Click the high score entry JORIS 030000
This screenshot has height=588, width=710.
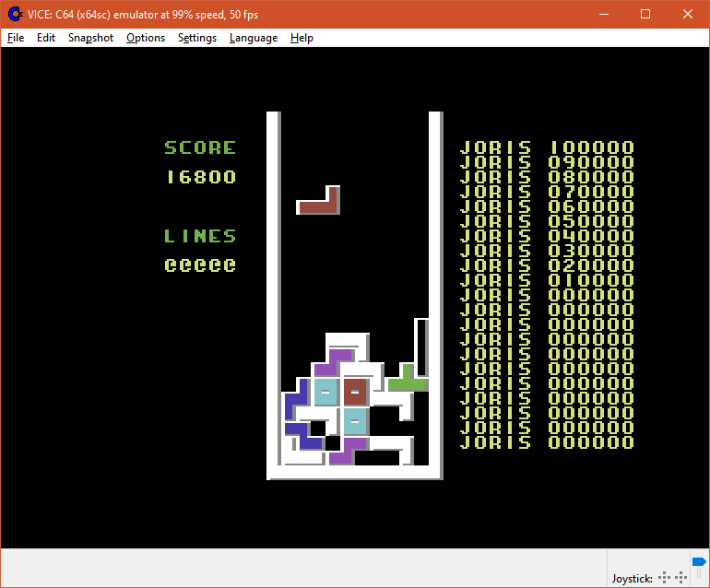[x=547, y=251]
